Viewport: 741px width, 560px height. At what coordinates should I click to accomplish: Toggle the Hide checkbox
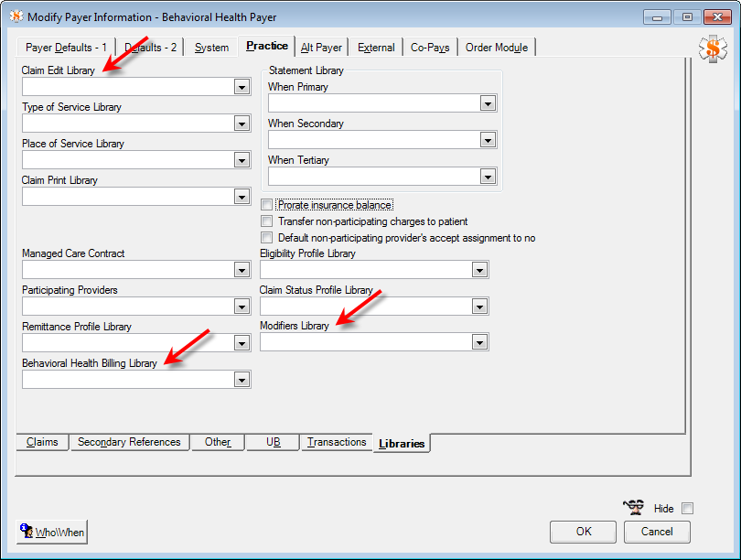point(687,509)
